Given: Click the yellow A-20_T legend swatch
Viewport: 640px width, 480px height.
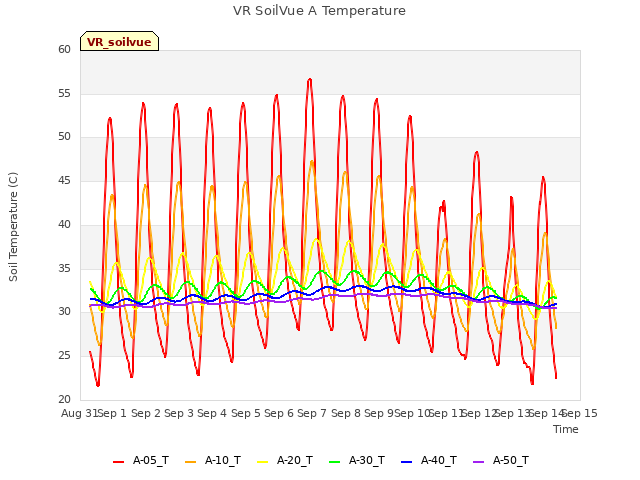Looking at the screenshot, I should click(262, 462).
